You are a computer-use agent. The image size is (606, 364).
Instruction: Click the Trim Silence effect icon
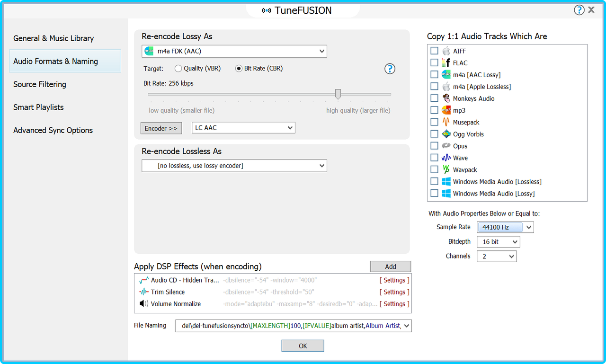[x=144, y=292]
